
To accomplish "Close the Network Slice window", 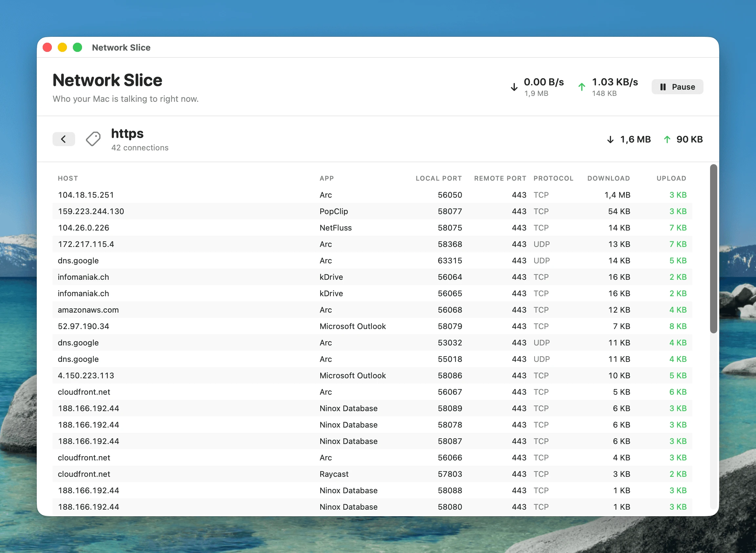I will tap(48, 48).
